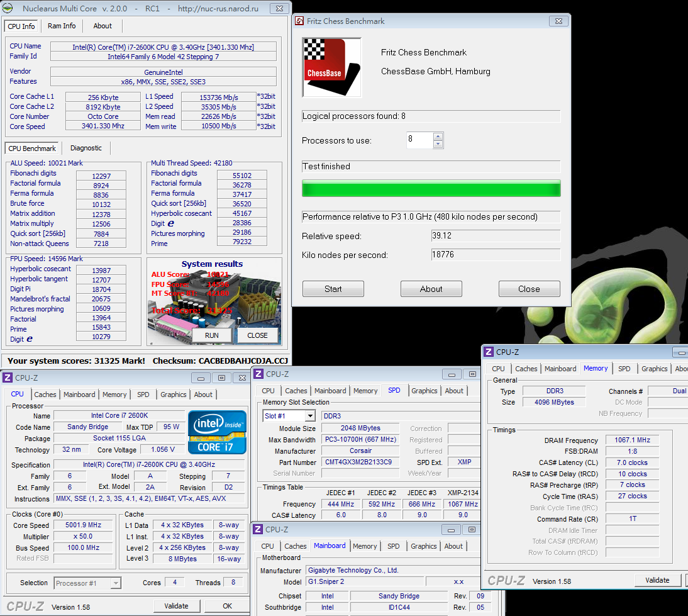
Task: Start the Fritz Chess Benchmark test
Action: coord(333,289)
